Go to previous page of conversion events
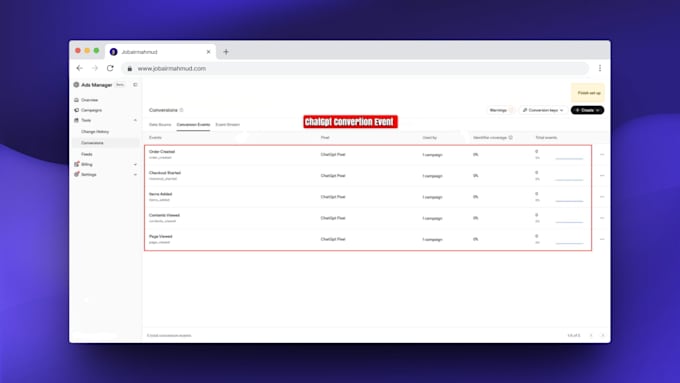 [591, 335]
